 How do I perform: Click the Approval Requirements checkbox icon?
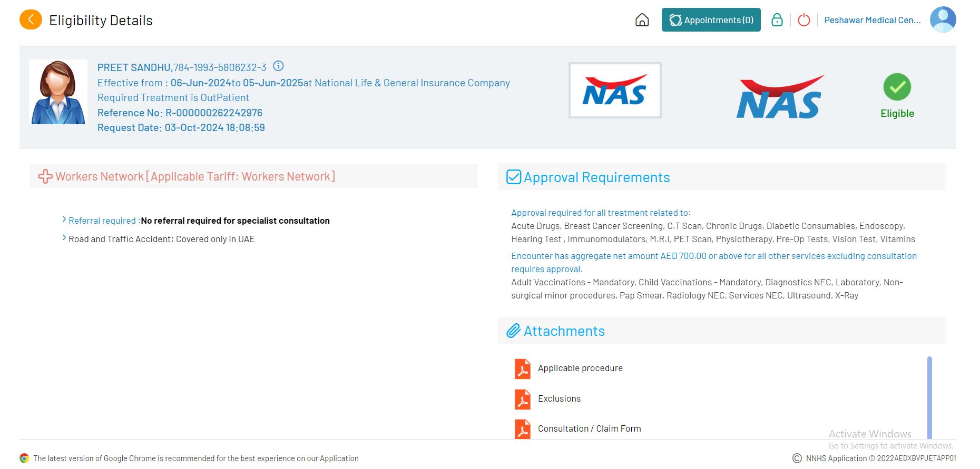tap(513, 177)
